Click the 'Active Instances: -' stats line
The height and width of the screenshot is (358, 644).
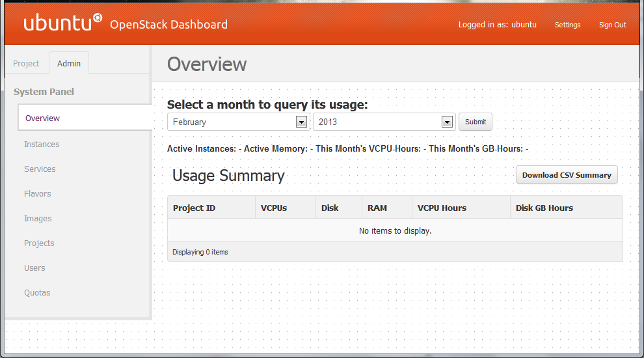coord(348,149)
